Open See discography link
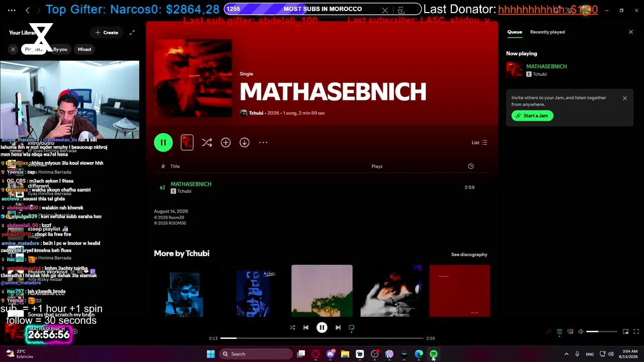 point(469,254)
